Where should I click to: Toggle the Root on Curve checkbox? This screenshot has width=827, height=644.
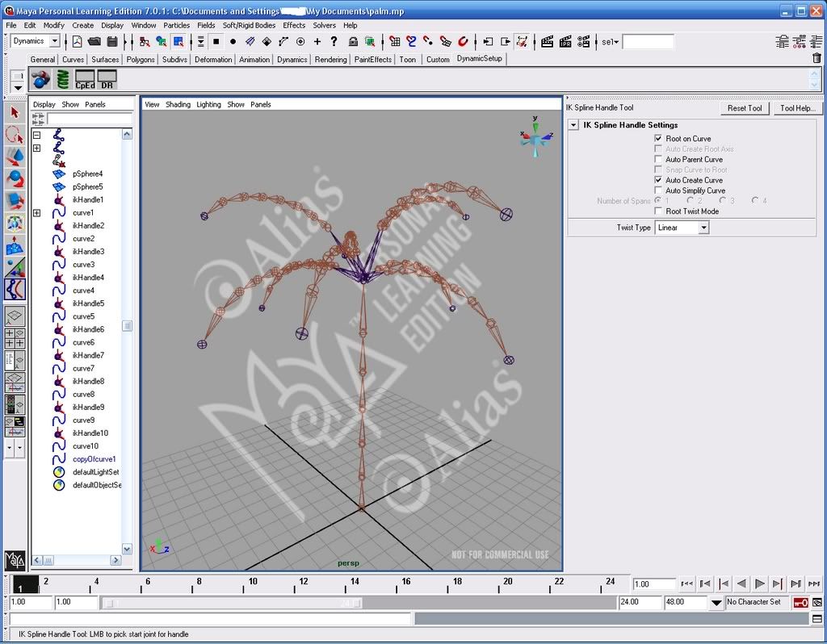click(x=658, y=138)
